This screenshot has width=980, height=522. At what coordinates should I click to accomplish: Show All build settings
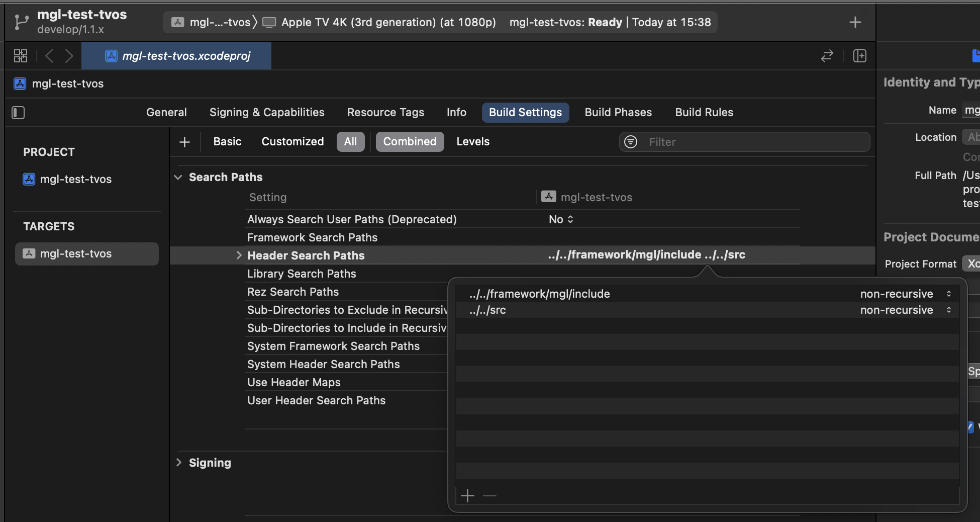[x=350, y=141]
